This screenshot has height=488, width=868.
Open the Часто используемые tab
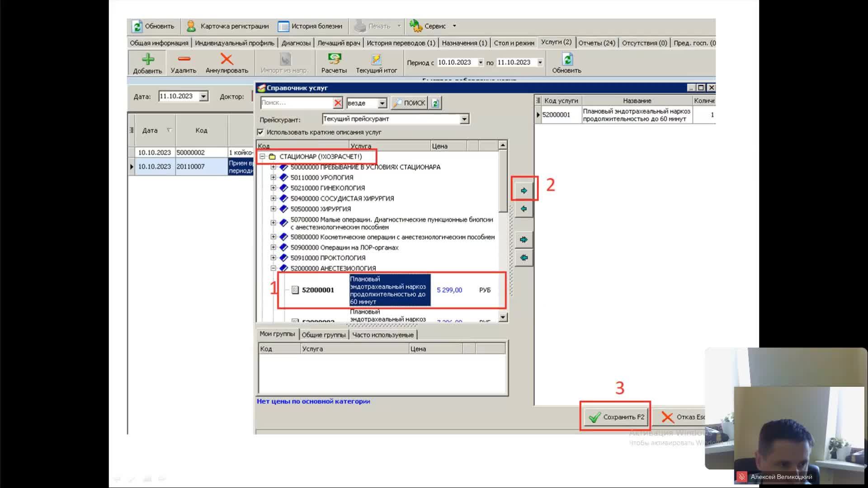coord(382,335)
